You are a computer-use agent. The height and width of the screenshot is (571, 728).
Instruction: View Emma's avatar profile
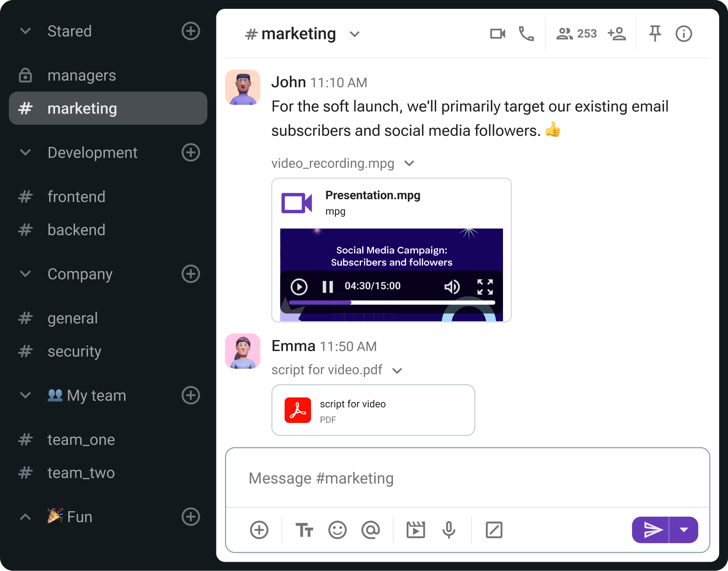(243, 351)
